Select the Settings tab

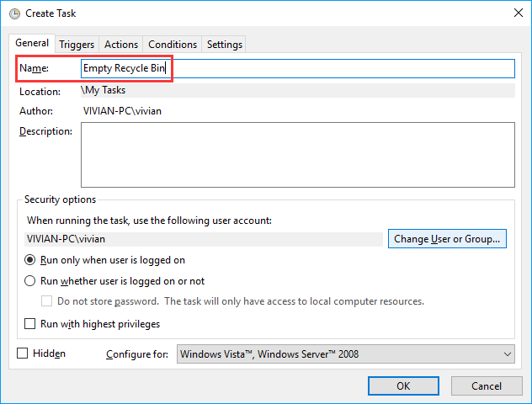pyautogui.click(x=224, y=45)
